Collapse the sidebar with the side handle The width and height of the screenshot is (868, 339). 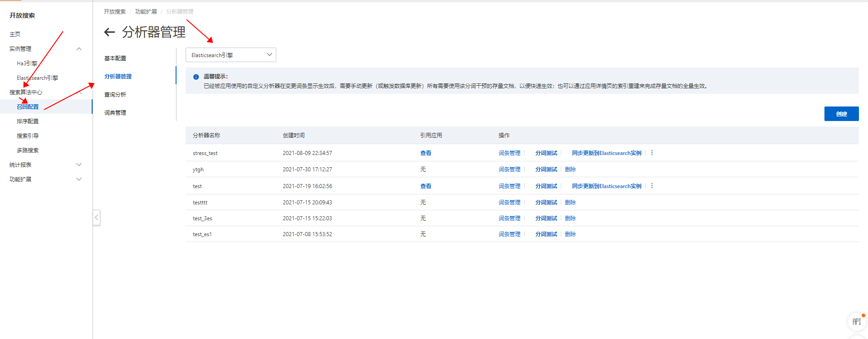click(96, 218)
